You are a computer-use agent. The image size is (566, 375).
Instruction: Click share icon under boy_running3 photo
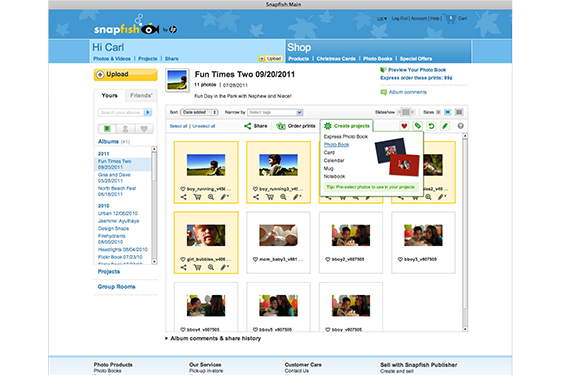(256, 197)
